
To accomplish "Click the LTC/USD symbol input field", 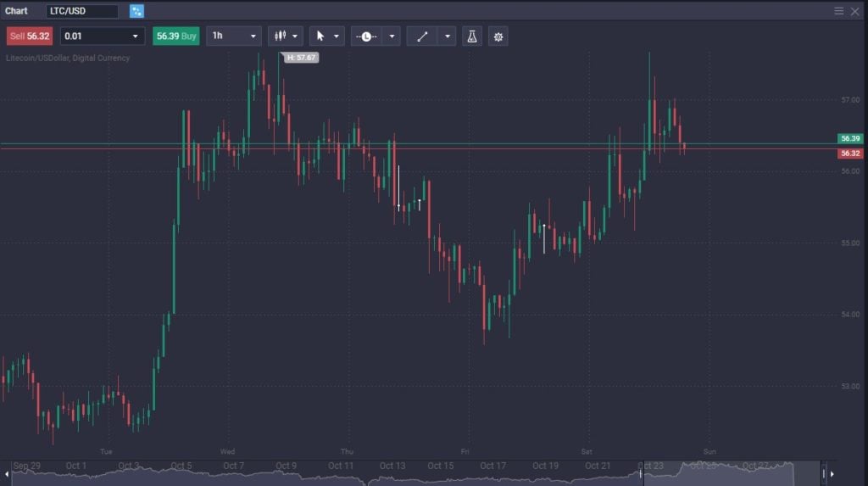I will click(82, 10).
